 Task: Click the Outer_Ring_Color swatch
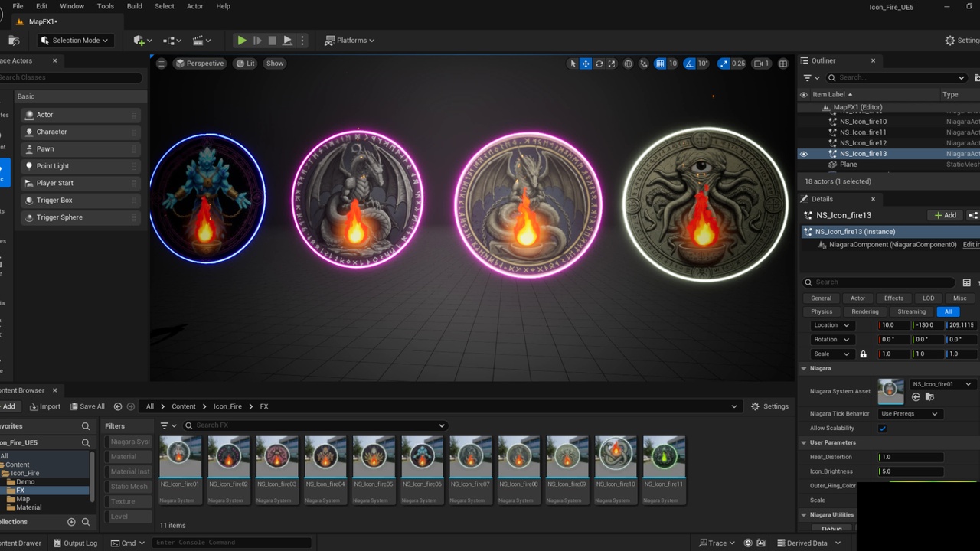[928, 482]
